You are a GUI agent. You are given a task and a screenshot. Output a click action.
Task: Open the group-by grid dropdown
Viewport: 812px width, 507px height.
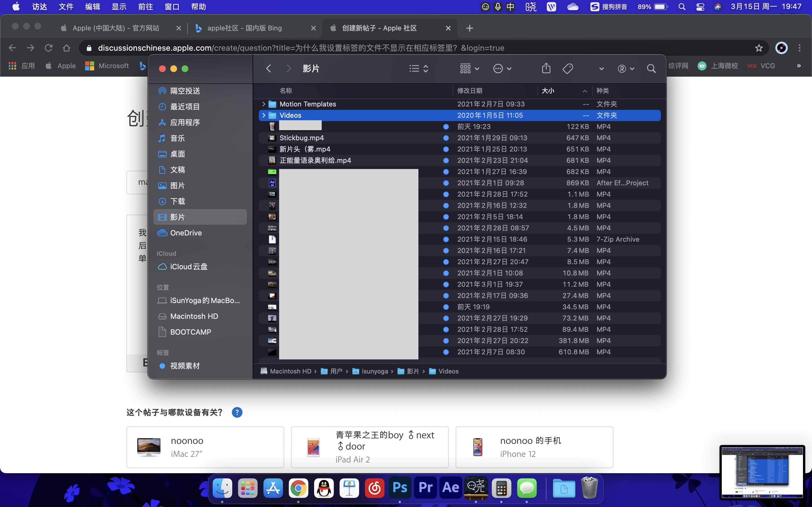click(469, 68)
